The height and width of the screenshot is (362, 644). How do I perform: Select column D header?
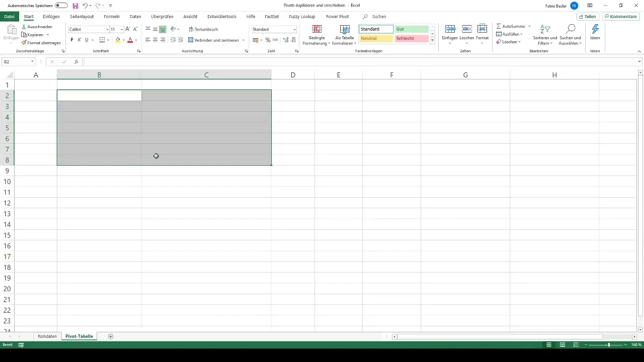click(293, 75)
